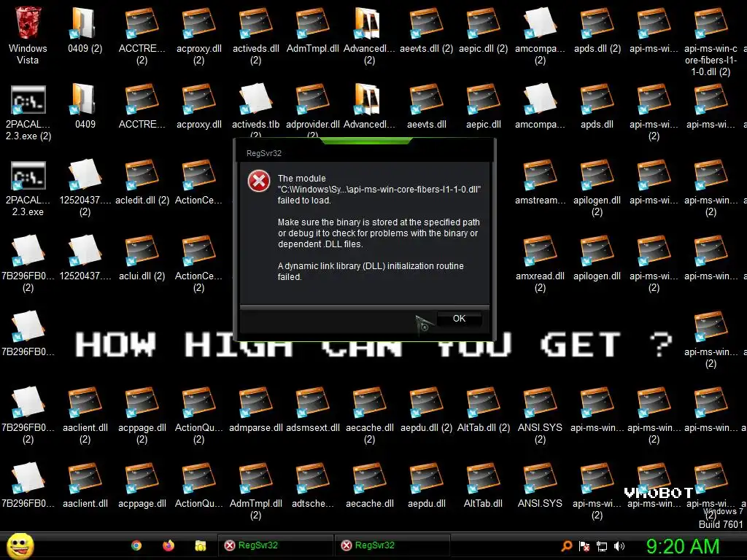The image size is (747, 560).
Task: Select the aclui.dll (2) desktop icon
Action: point(142,257)
